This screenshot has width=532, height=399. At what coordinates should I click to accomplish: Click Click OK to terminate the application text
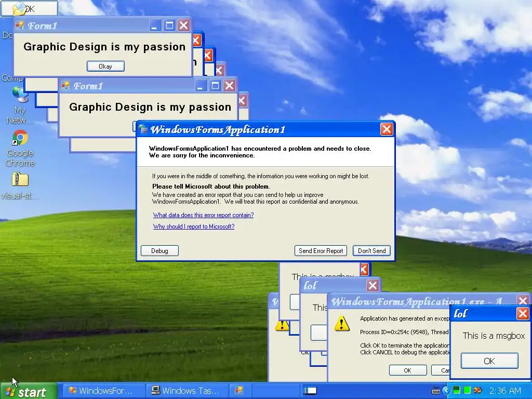tap(405, 345)
